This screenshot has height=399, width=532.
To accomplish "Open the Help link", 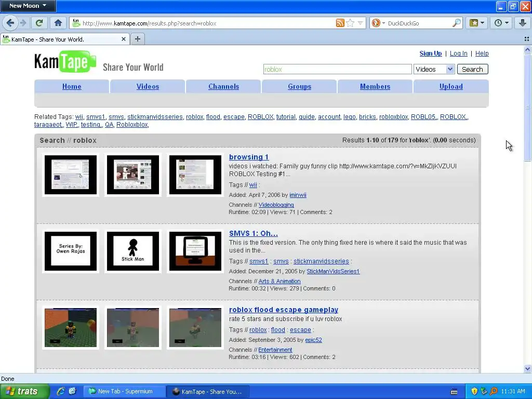I will pyautogui.click(x=482, y=54).
